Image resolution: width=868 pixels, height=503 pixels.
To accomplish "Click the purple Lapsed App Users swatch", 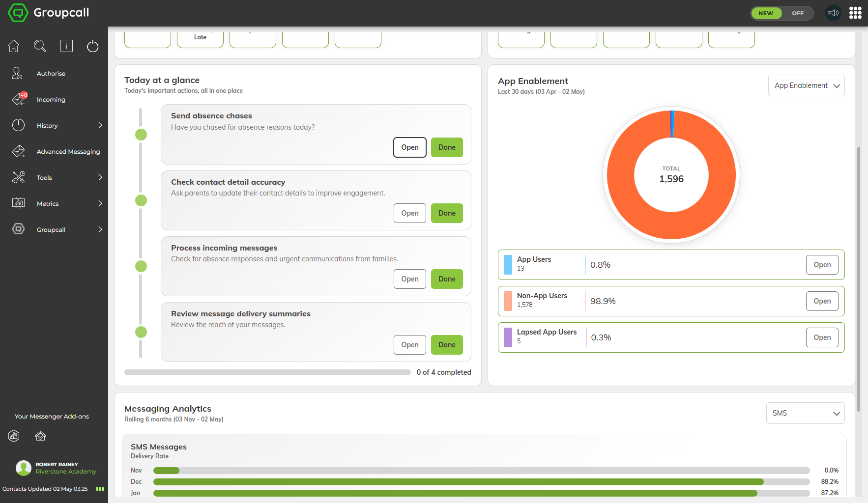I will pos(508,337).
